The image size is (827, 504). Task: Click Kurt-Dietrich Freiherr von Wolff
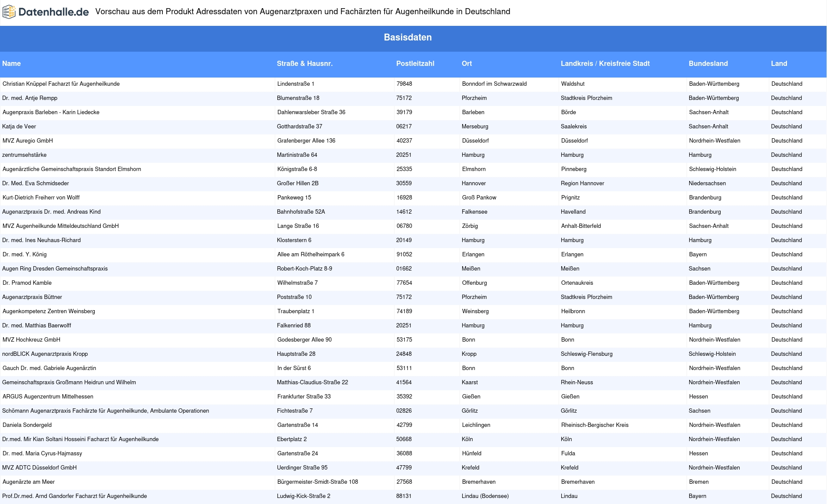coord(41,198)
